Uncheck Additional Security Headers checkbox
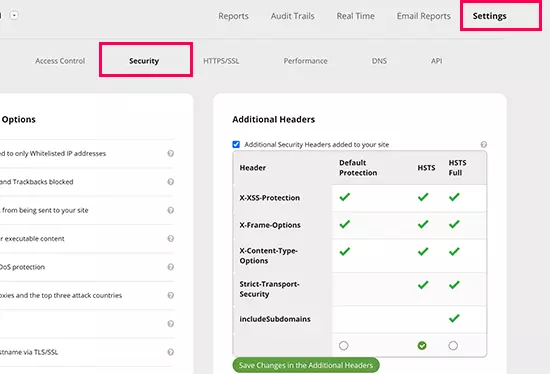Viewport: 550px width, 374px height. [x=236, y=145]
